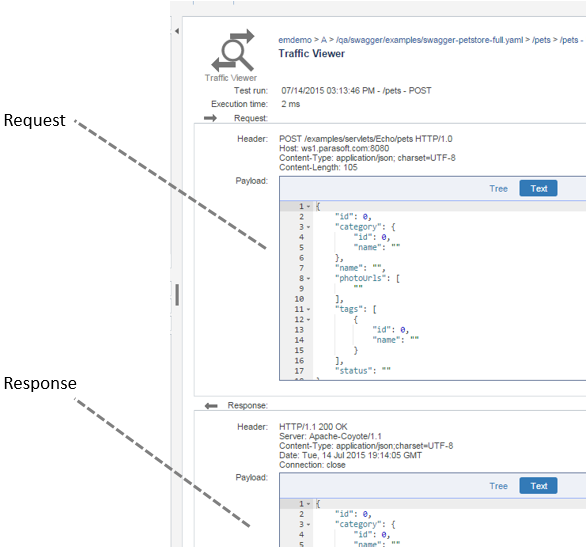This screenshot has height=547, width=586.
Task: Click the Traffic Viewer magnifier icon
Action: [232, 50]
